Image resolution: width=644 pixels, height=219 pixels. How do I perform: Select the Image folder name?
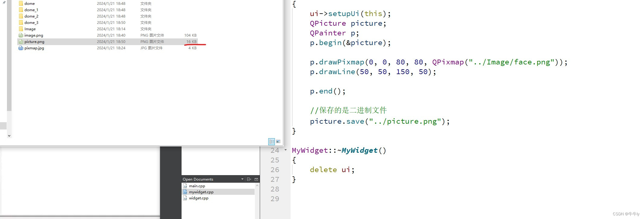(x=30, y=29)
